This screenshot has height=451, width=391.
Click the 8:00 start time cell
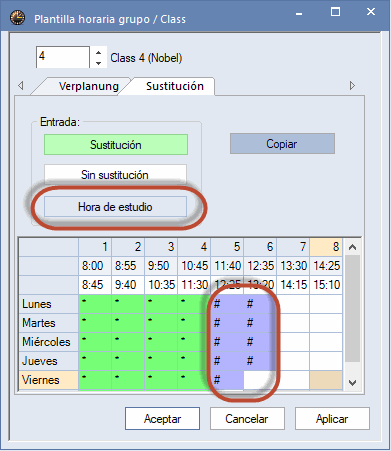[x=95, y=266]
